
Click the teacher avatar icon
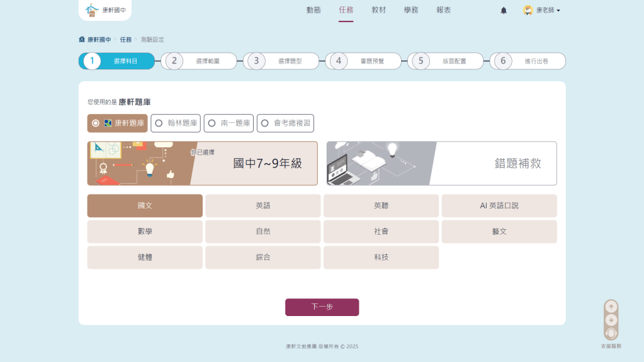tap(528, 10)
